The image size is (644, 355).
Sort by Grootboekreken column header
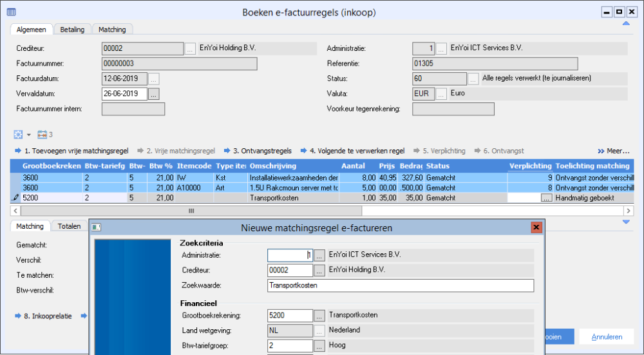click(52, 166)
